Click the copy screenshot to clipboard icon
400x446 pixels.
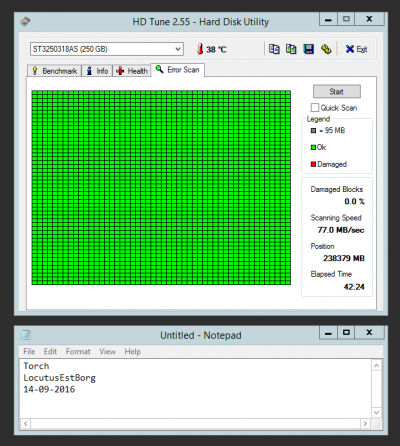pos(291,49)
